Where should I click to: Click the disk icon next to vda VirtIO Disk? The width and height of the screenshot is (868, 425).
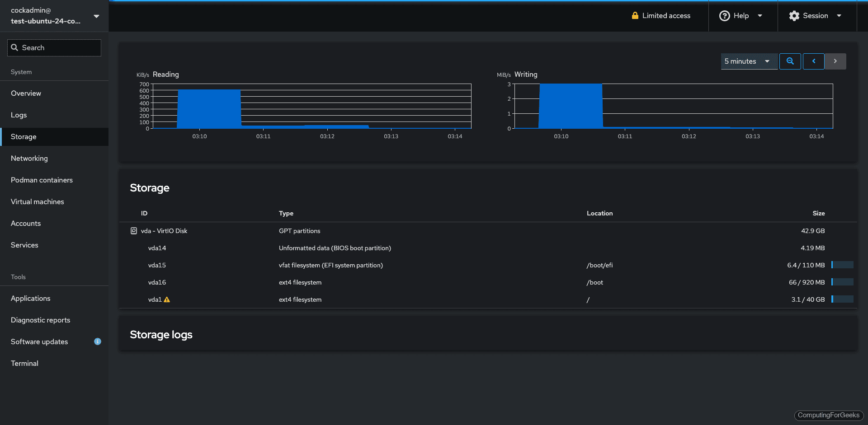click(x=133, y=231)
